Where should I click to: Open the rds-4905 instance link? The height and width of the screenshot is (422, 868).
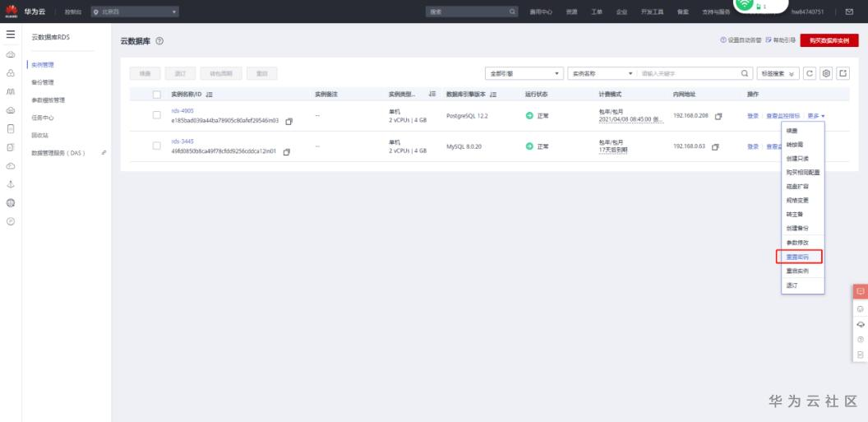click(x=182, y=111)
